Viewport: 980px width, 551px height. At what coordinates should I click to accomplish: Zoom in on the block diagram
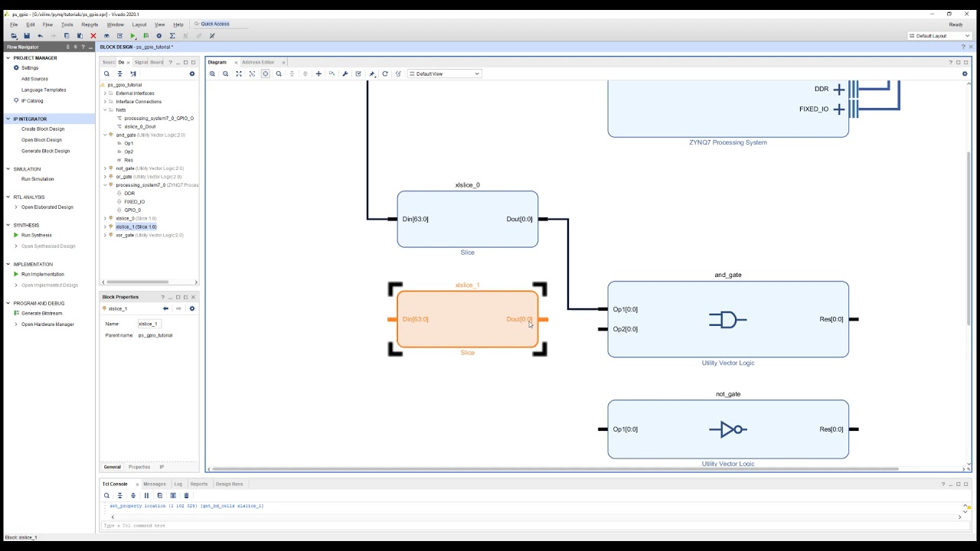213,73
